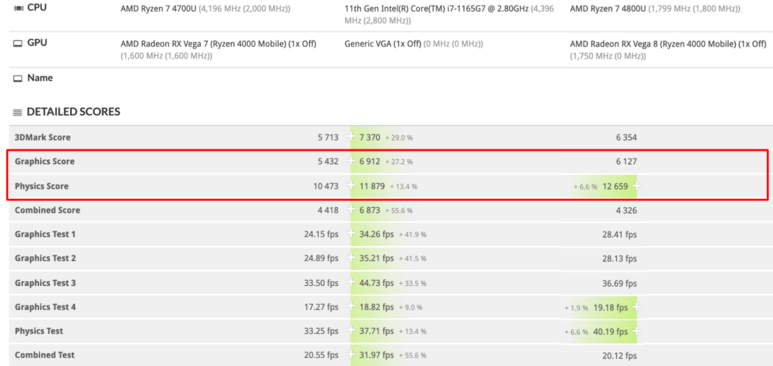The width and height of the screenshot is (773, 366).
Task: Click the 24.89 fps value
Action: tap(321, 258)
